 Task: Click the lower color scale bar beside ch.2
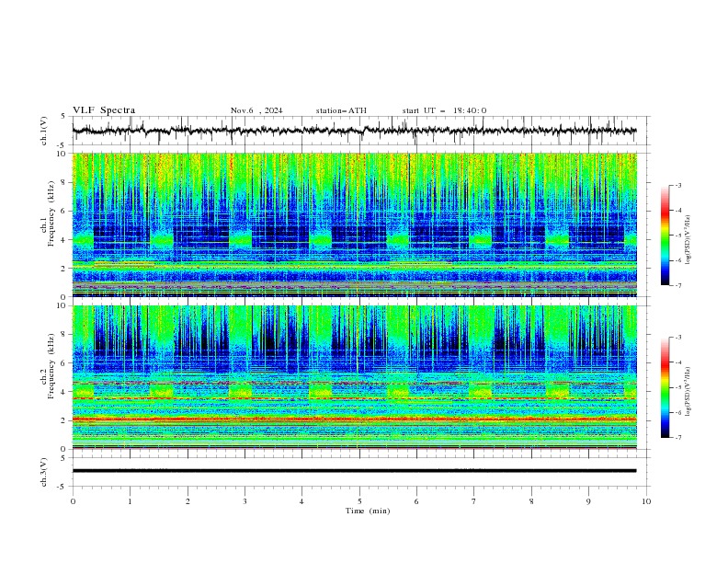(x=665, y=387)
